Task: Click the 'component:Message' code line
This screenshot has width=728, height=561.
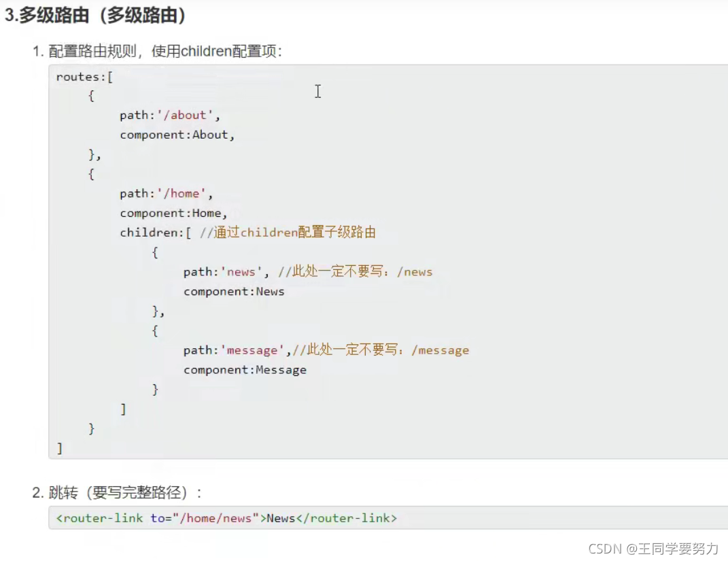Action: (x=245, y=370)
